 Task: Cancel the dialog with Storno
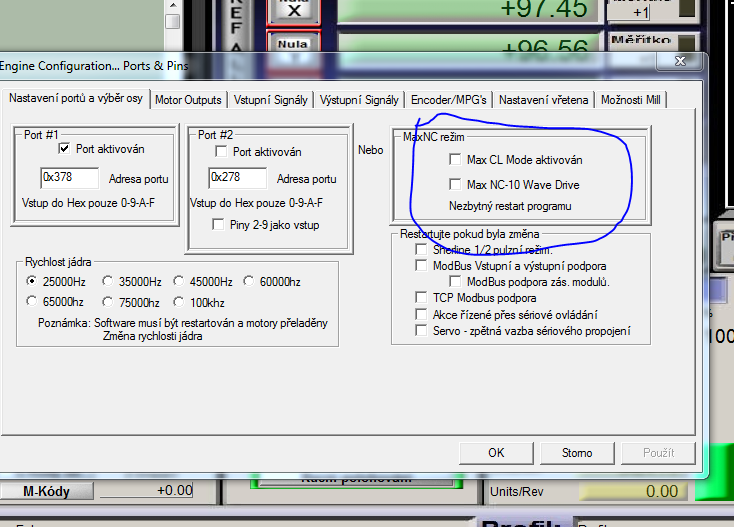point(577,453)
